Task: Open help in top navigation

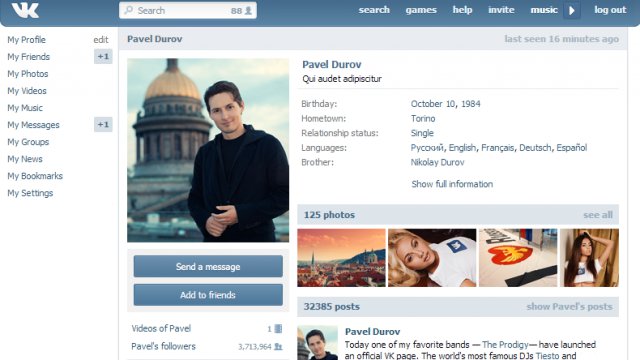Action: pyautogui.click(x=462, y=10)
